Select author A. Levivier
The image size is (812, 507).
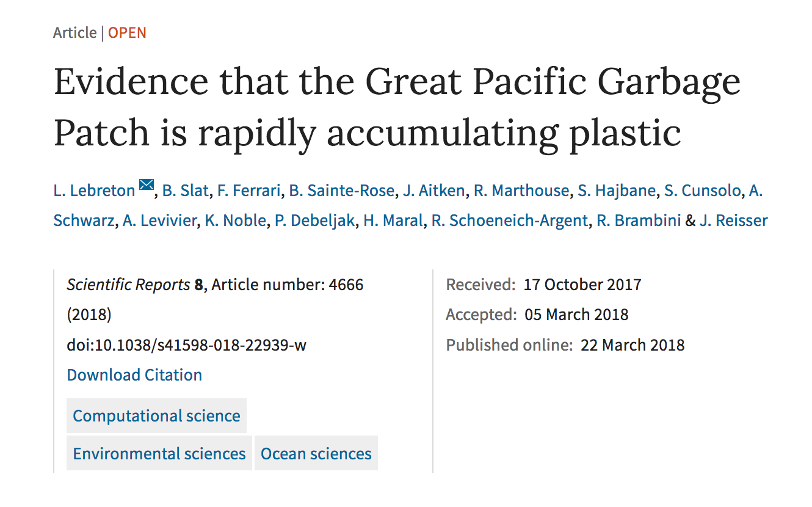(x=160, y=221)
